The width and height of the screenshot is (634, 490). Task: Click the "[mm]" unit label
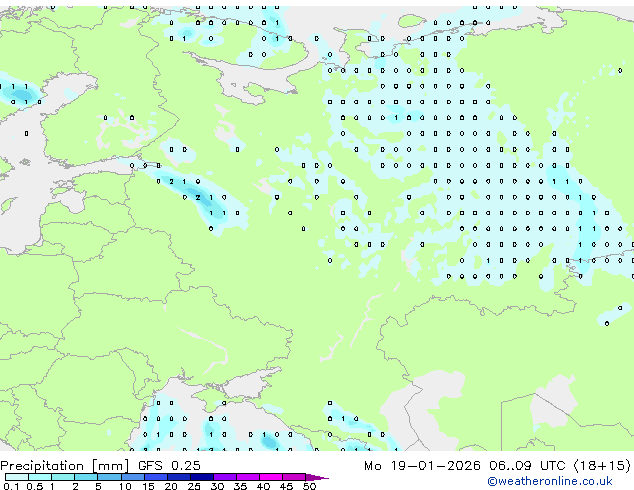(x=111, y=466)
